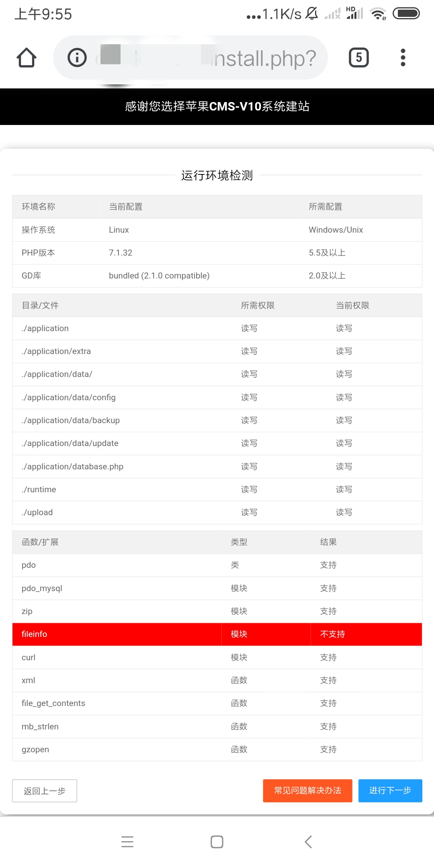This screenshot has width=434, height=868.
Task: Click the file_get_contents function row
Action: tap(217, 703)
